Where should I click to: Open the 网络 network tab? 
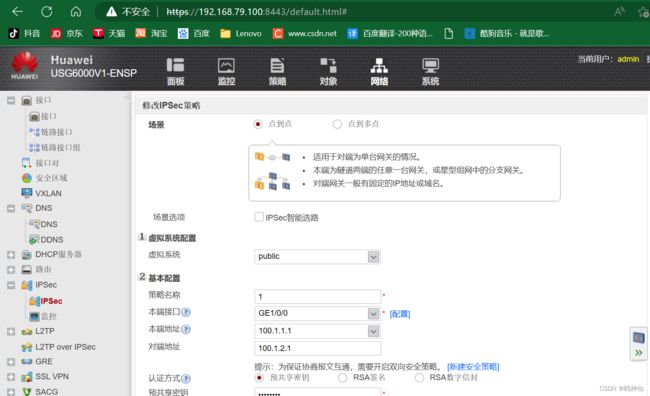379,72
